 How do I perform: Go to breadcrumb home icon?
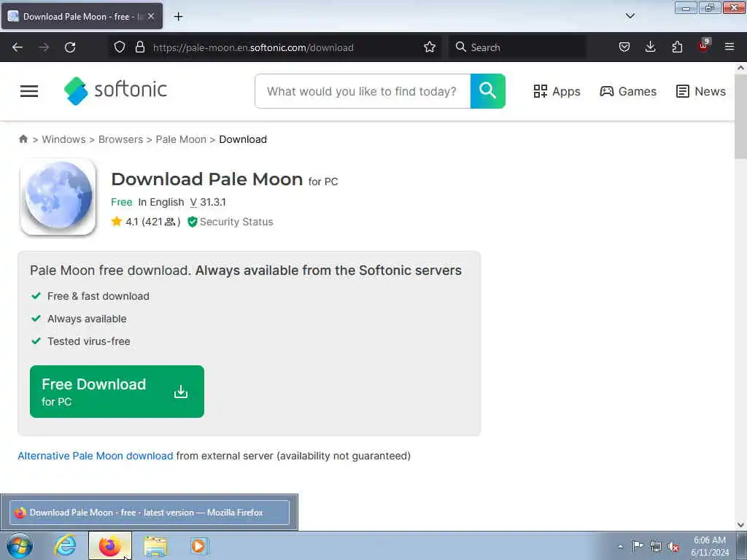point(23,139)
